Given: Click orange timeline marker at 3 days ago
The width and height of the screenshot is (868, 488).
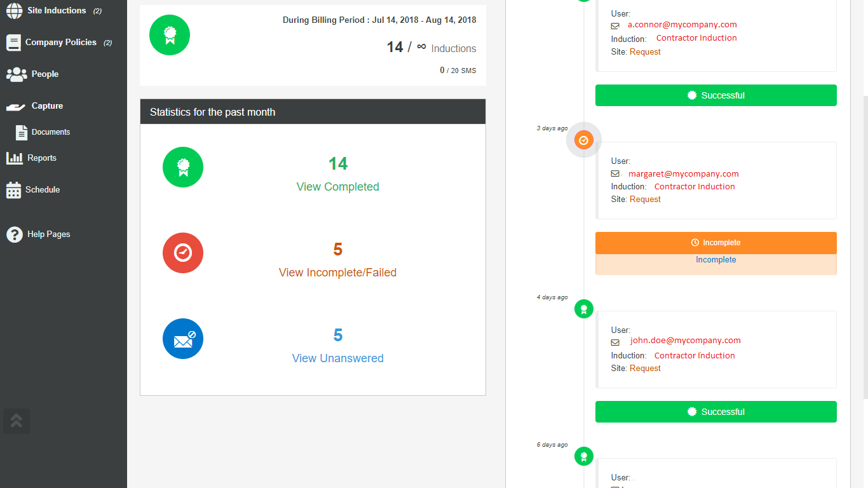Looking at the screenshot, I should pyautogui.click(x=584, y=140).
